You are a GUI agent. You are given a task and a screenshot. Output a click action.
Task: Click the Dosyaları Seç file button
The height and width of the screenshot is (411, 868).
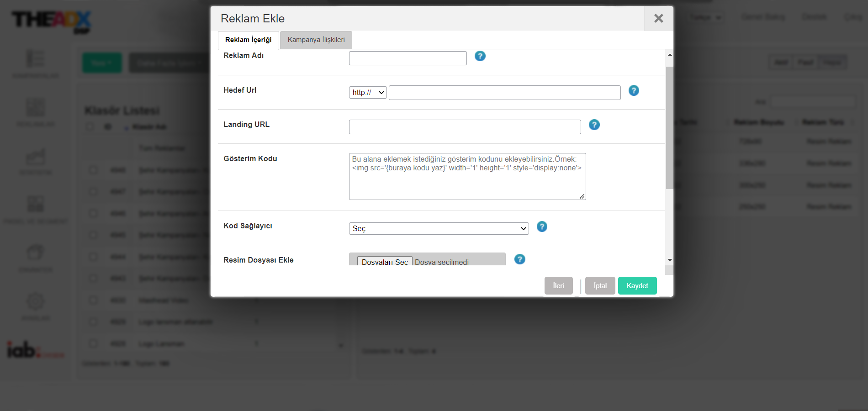tap(385, 261)
